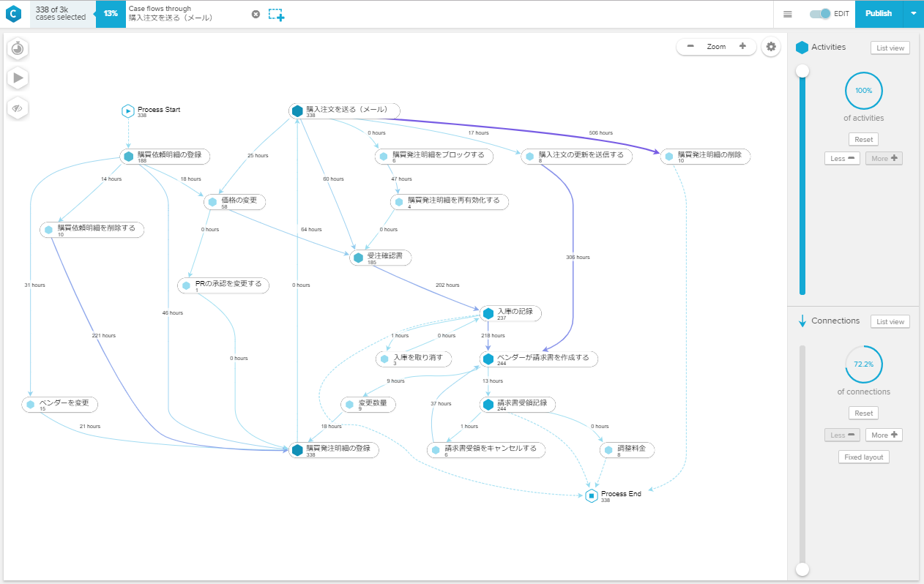Select the 調整料金 activity node
This screenshot has height=584, width=924.
click(x=627, y=450)
